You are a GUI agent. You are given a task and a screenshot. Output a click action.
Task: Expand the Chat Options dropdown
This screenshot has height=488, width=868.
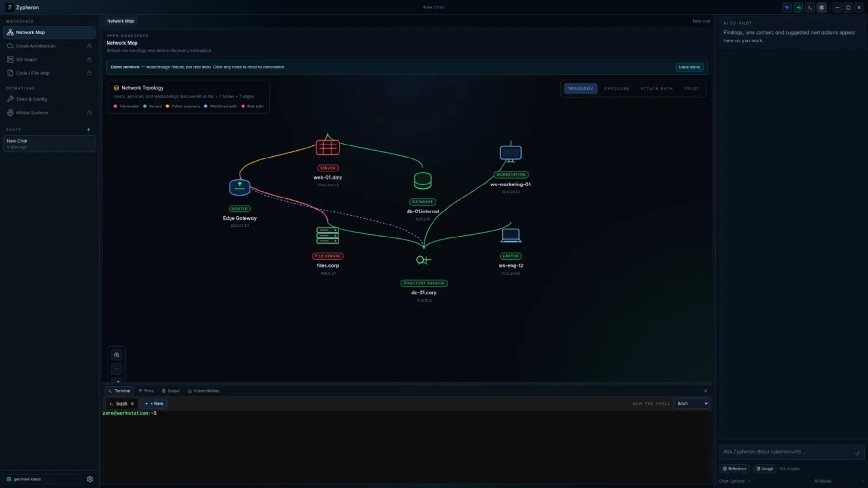(x=734, y=481)
